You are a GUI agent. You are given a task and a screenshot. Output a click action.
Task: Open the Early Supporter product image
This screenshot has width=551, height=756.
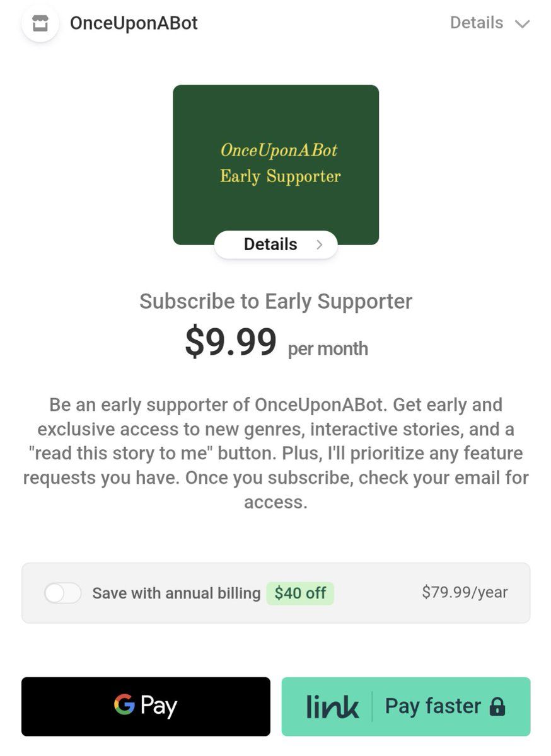point(276,164)
